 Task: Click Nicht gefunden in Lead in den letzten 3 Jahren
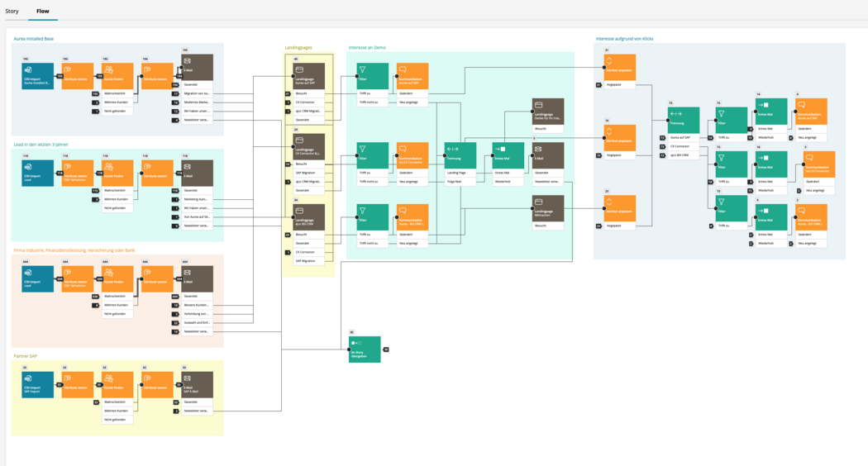coord(117,208)
